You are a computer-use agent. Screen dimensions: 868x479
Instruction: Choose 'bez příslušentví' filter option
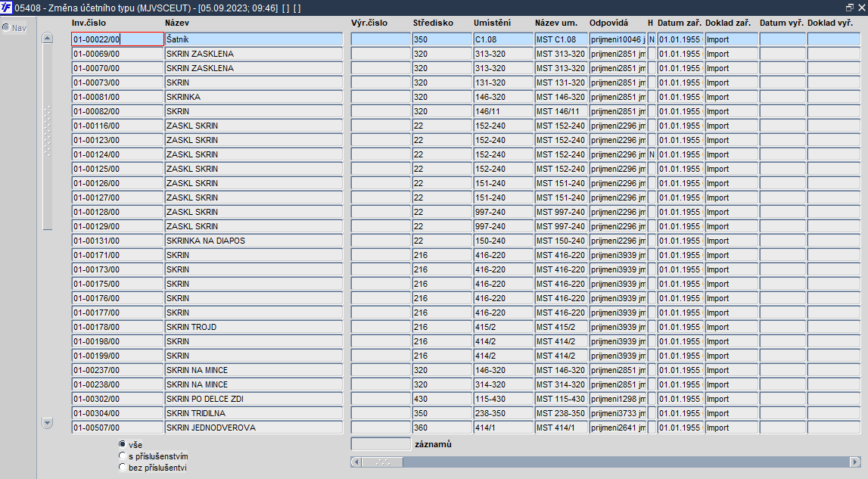(123, 468)
